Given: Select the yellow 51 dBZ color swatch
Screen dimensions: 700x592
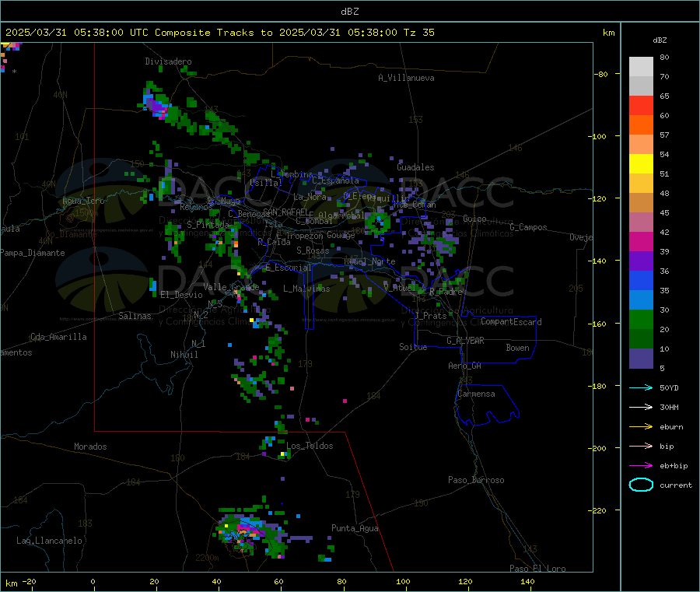Looking at the screenshot, I should [x=641, y=164].
